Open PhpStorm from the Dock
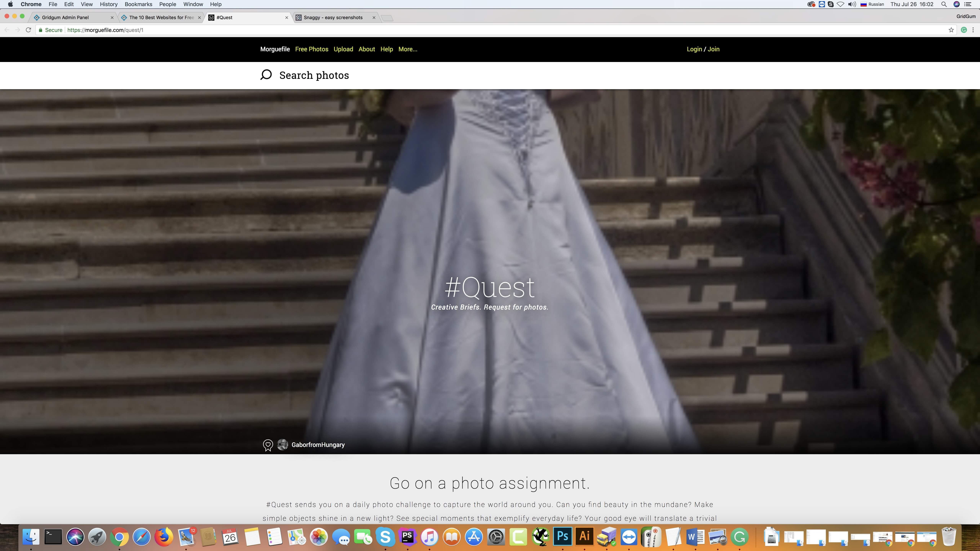 point(407,537)
